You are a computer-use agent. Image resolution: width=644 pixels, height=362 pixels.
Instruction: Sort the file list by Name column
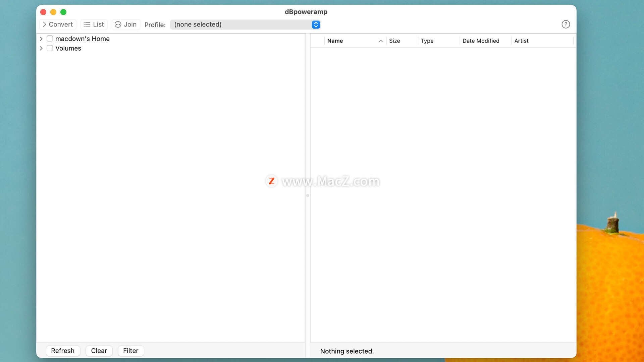pyautogui.click(x=355, y=41)
